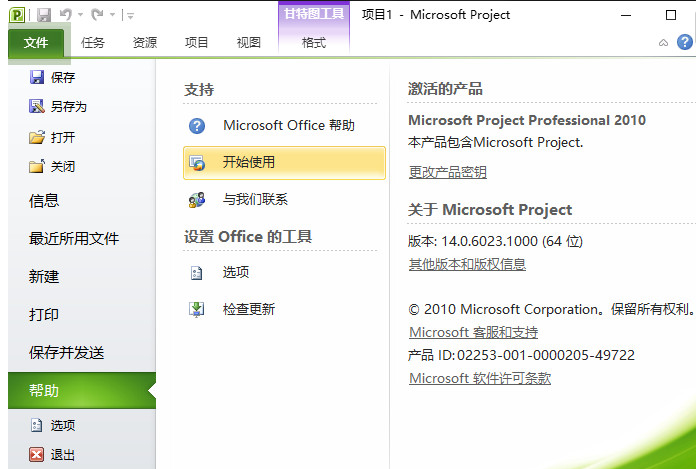Click the Undo arrow icon in title bar
Viewport: 696px width, 469px height.
point(66,15)
